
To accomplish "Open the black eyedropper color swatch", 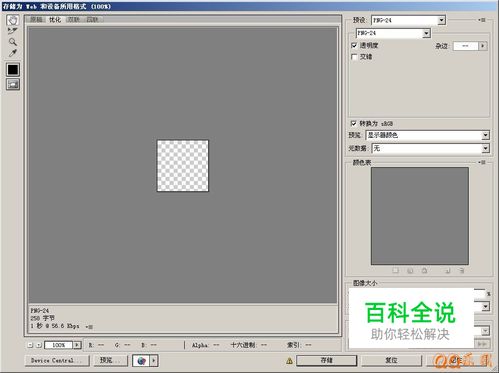I will pyautogui.click(x=13, y=70).
